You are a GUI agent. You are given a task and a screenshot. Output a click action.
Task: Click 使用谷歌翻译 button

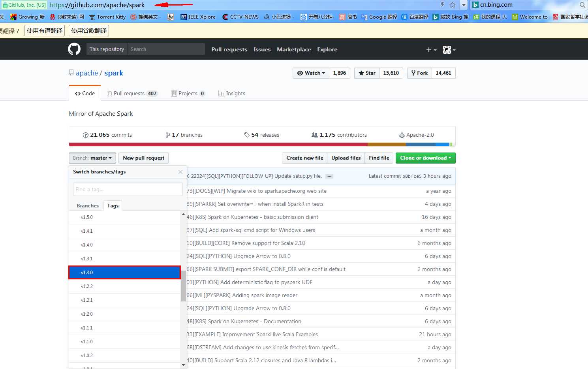89,31
